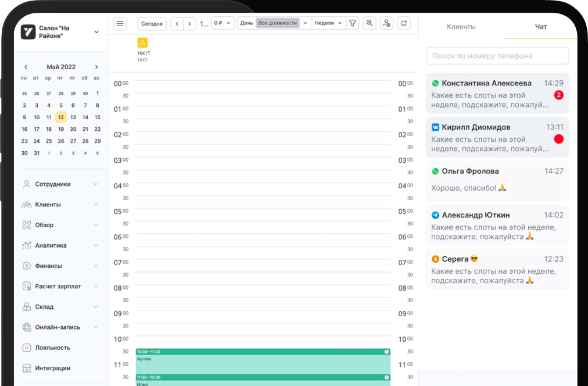Image resolution: width=588 pixels, height=386 pixels.
Task: Go to previous month in the mini calendar
Action: (x=26, y=66)
